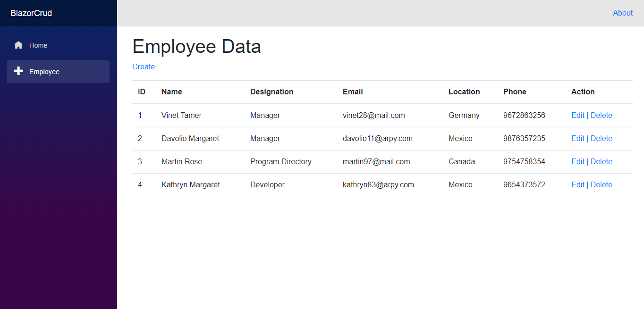
Task: Click Create to add new employee
Action: pyautogui.click(x=144, y=67)
